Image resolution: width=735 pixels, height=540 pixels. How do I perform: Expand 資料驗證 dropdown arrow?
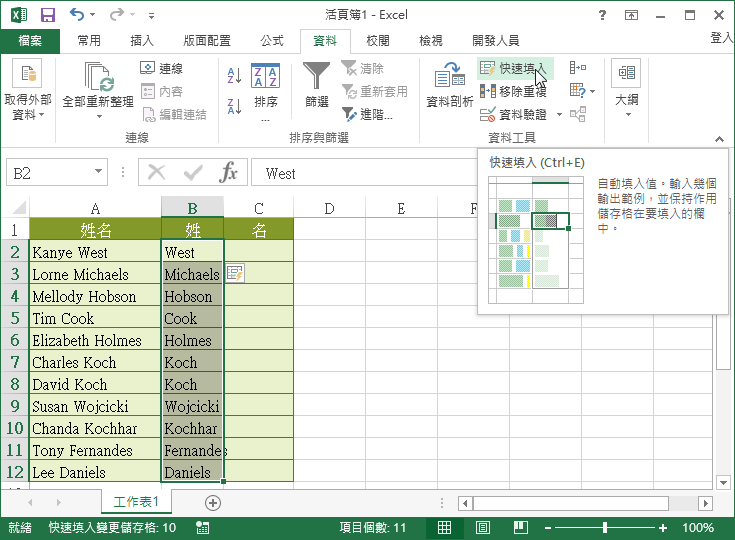(559, 114)
